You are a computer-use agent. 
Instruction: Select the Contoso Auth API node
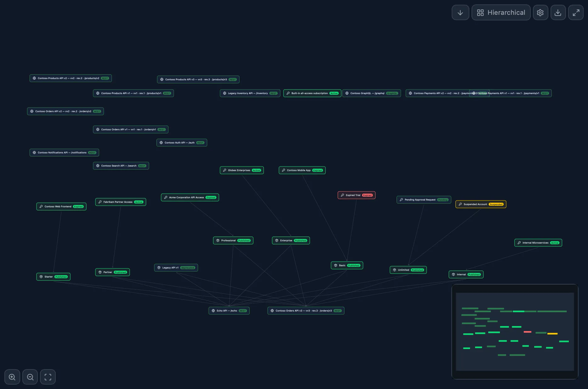coord(182,142)
